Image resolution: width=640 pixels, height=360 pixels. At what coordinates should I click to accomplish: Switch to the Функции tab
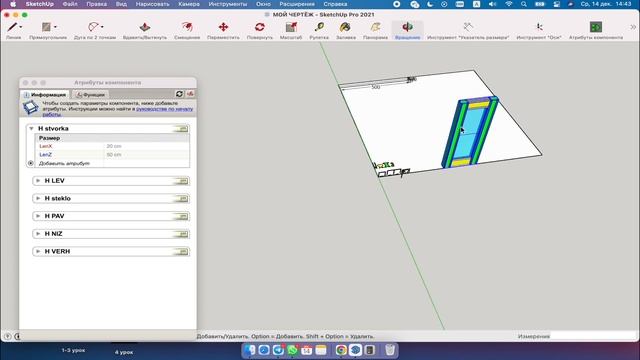click(x=91, y=94)
